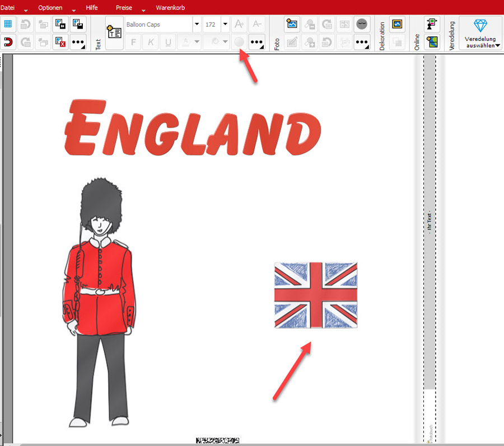
Task: Toggle the red magnet snapping icon
Action: [8, 42]
